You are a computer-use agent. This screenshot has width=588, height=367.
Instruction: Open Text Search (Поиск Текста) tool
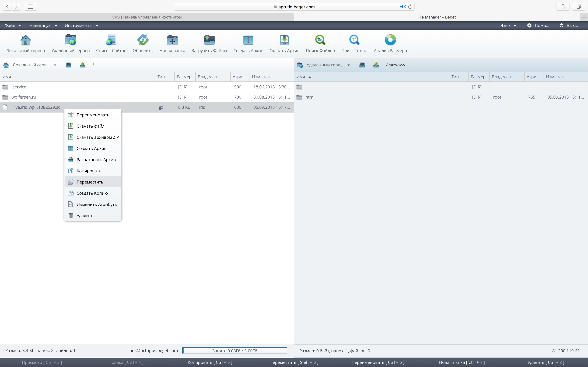coord(354,40)
